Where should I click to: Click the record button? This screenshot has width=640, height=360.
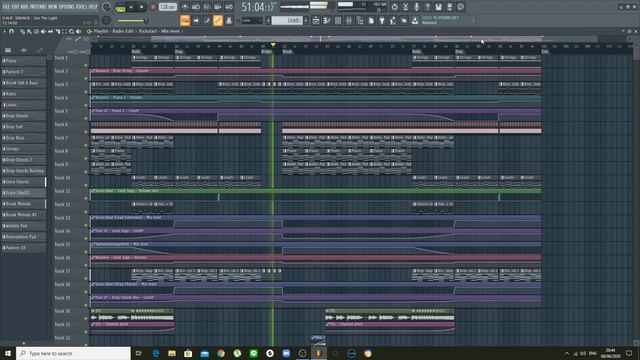click(153, 7)
